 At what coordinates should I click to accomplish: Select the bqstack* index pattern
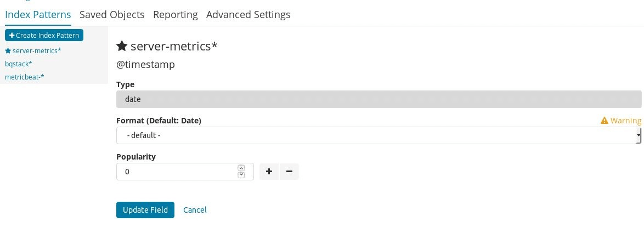(19, 64)
